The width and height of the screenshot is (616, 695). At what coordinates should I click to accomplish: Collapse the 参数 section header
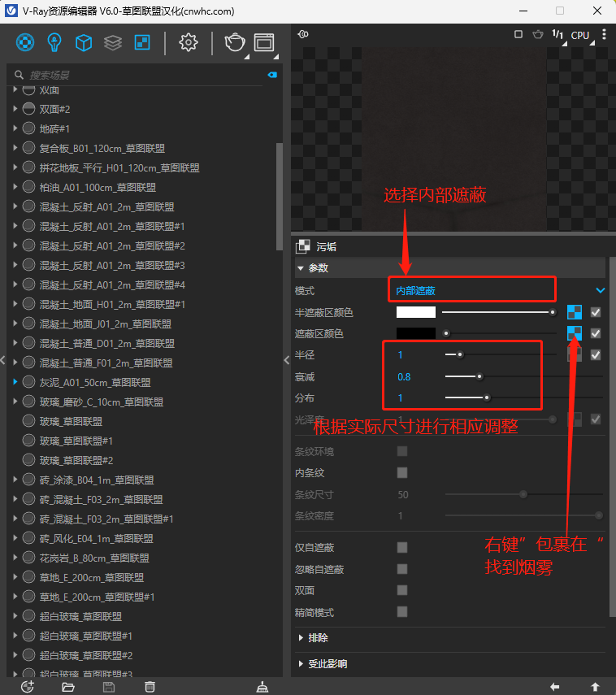[x=301, y=268]
